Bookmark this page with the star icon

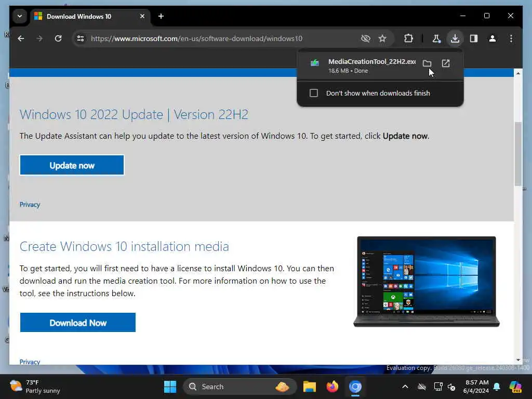(382, 38)
